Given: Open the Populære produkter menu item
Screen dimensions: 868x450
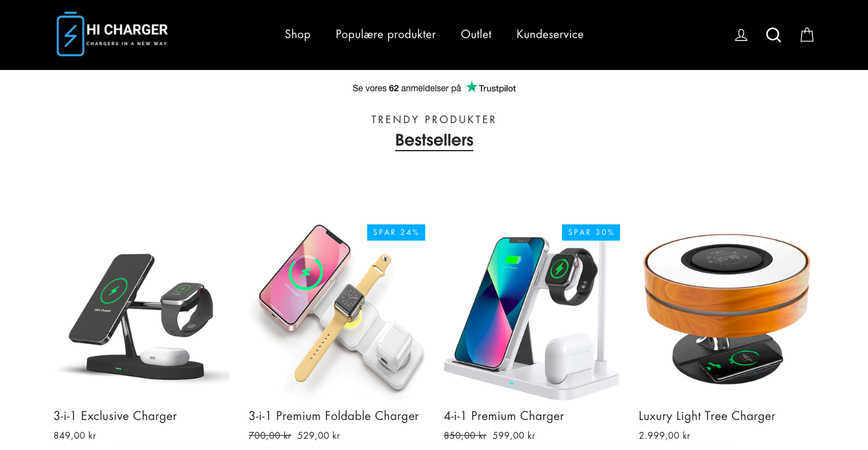Looking at the screenshot, I should click(386, 34).
